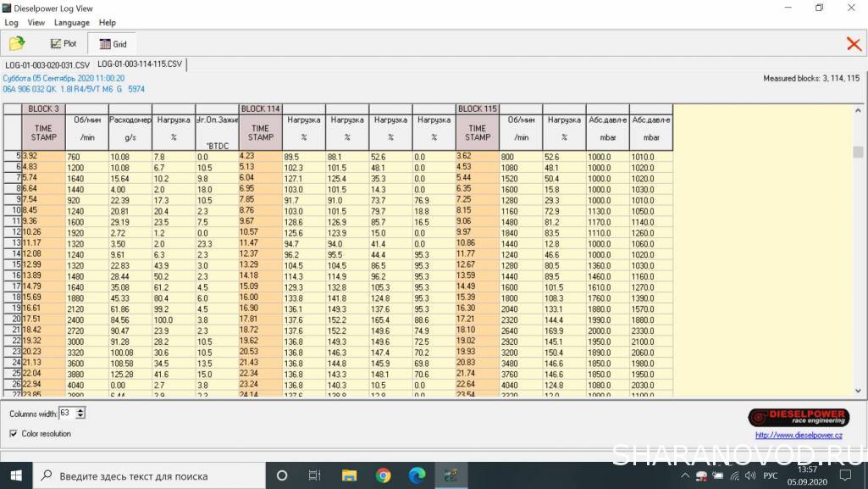Open the Language menu
Screen dimensions: 868x489
[71, 23]
